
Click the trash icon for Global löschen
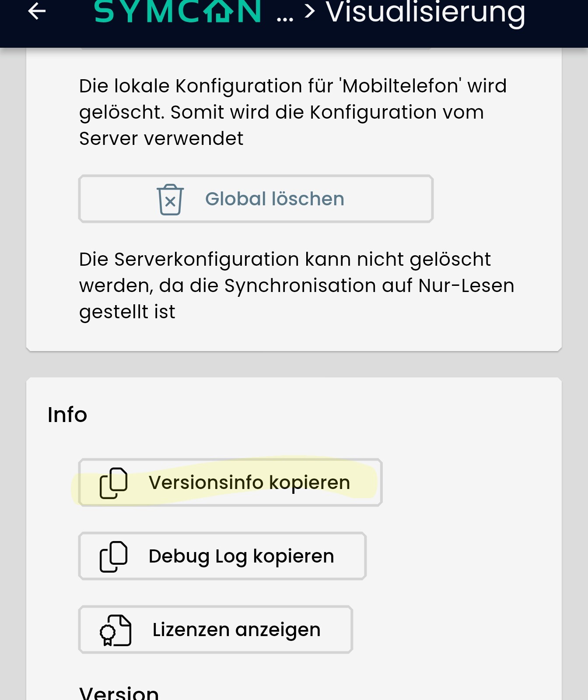point(170,200)
